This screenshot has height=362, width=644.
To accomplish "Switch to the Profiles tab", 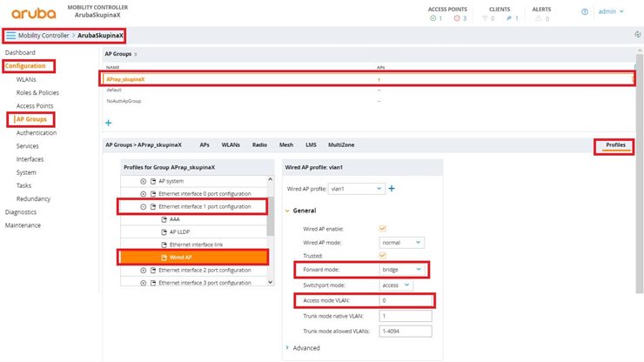I will tap(615, 145).
